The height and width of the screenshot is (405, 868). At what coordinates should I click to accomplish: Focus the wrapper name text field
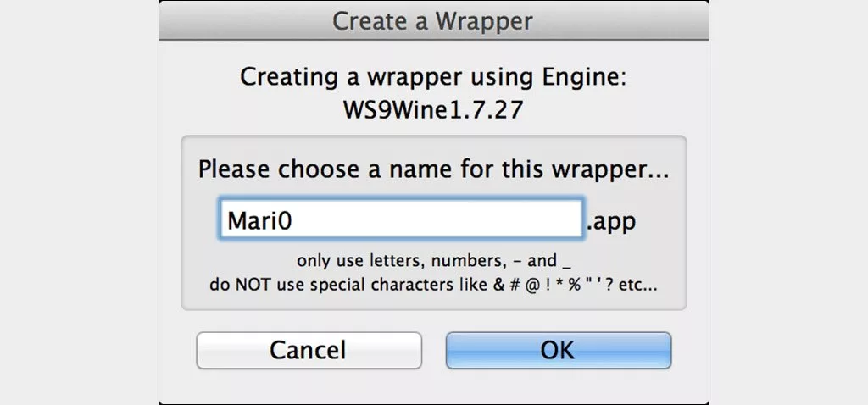click(x=401, y=221)
